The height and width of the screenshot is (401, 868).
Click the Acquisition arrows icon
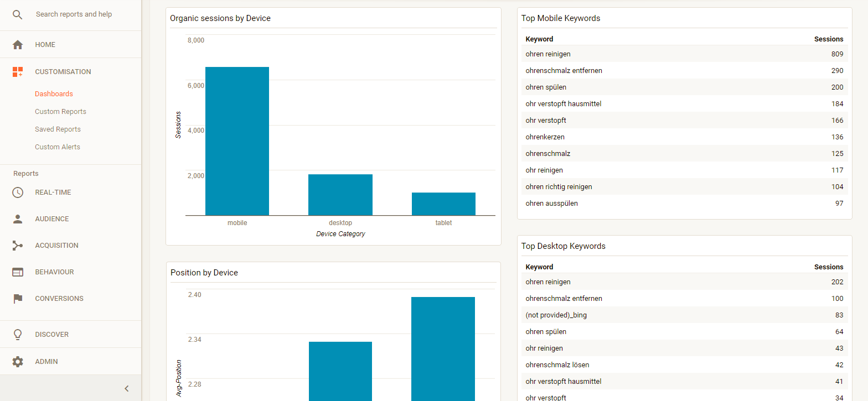(x=18, y=246)
